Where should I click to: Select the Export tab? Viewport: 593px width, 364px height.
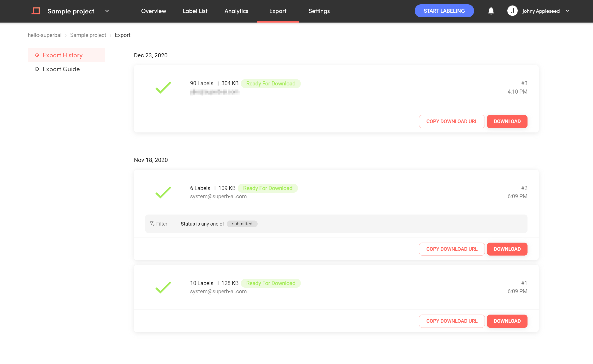(x=278, y=11)
